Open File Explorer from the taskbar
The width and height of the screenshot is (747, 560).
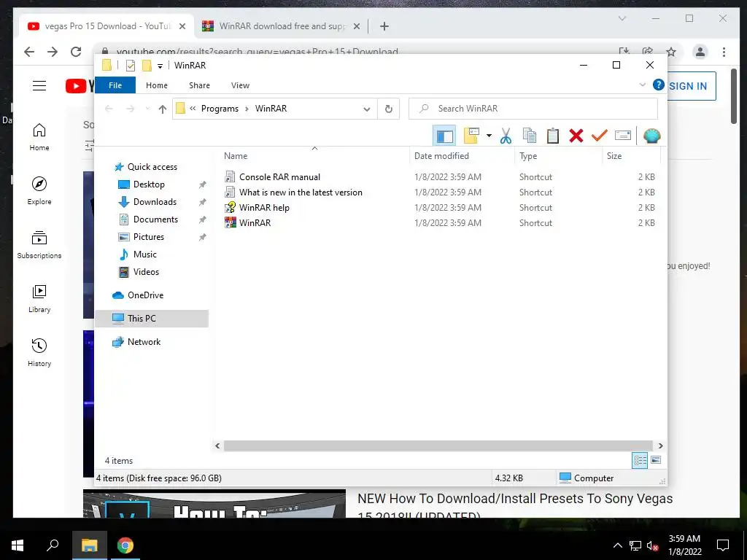[x=89, y=545]
